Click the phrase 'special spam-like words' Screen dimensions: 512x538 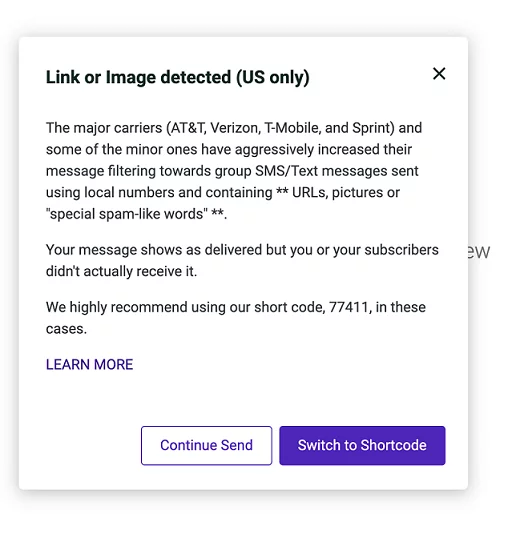127,214
